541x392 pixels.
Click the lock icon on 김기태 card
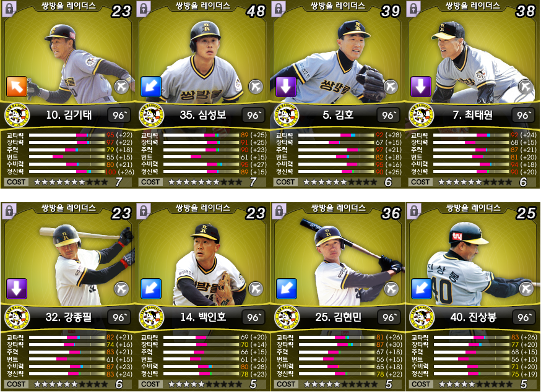[9, 9]
